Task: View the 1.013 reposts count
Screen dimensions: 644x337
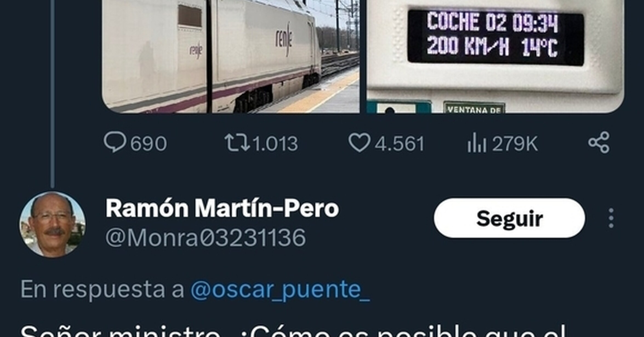Action: click(275, 143)
